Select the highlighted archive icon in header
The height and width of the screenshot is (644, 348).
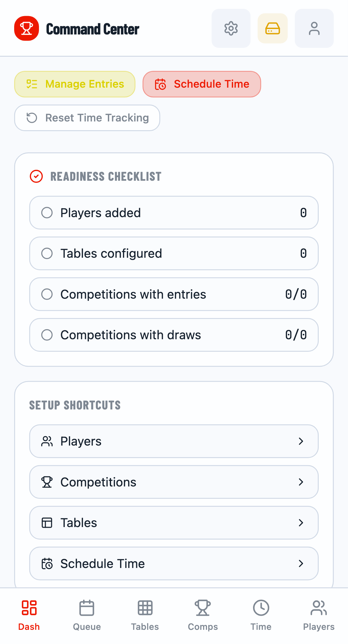[x=272, y=28]
